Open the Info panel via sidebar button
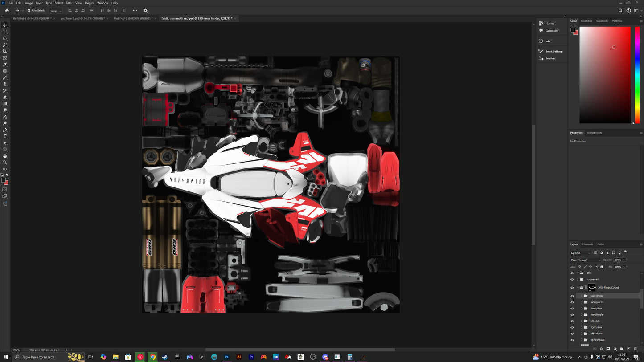Image resolution: width=644 pixels, height=362 pixels. tap(547, 41)
